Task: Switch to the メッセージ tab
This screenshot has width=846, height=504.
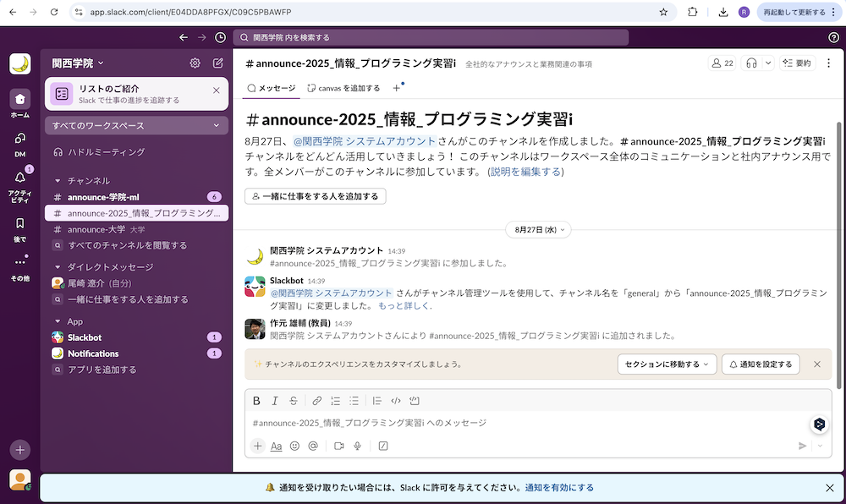Action: pyautogui.click(x=271, y=87)
